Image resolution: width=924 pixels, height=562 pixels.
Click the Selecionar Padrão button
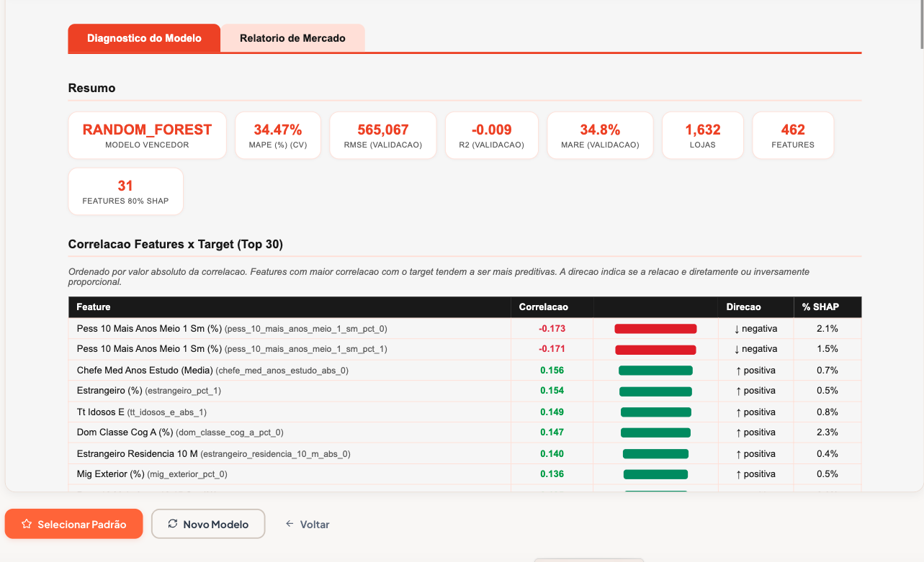click(x=74, y=524)
